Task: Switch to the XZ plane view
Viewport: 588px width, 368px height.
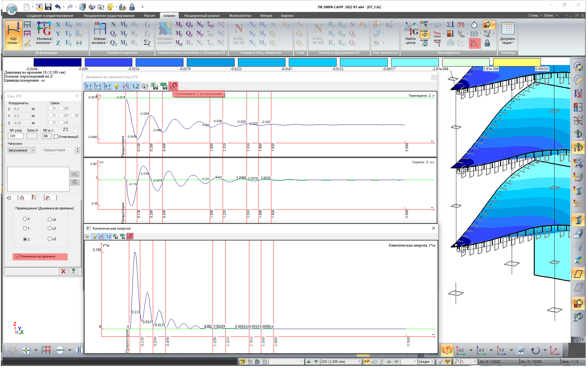Action: [x=461, y=350]
